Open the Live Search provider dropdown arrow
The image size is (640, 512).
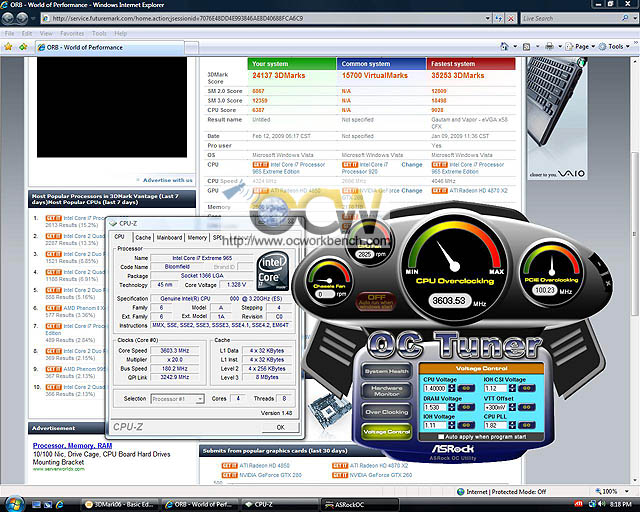(635, 18)
